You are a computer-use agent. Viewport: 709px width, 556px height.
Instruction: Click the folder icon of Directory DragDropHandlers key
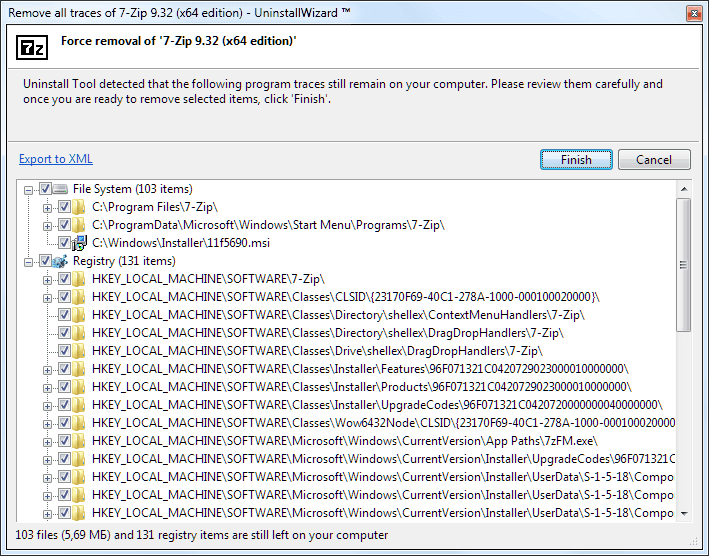tap(79, 333)
